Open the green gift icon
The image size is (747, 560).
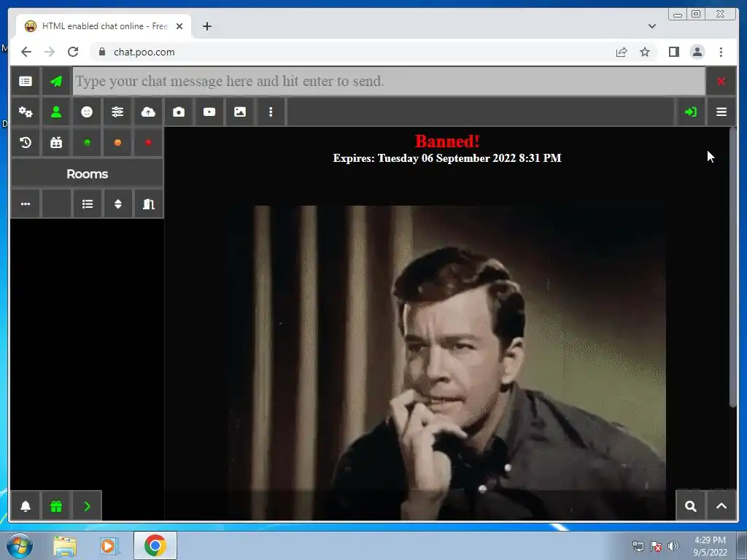pyautogui.click(x=56, y=506)
